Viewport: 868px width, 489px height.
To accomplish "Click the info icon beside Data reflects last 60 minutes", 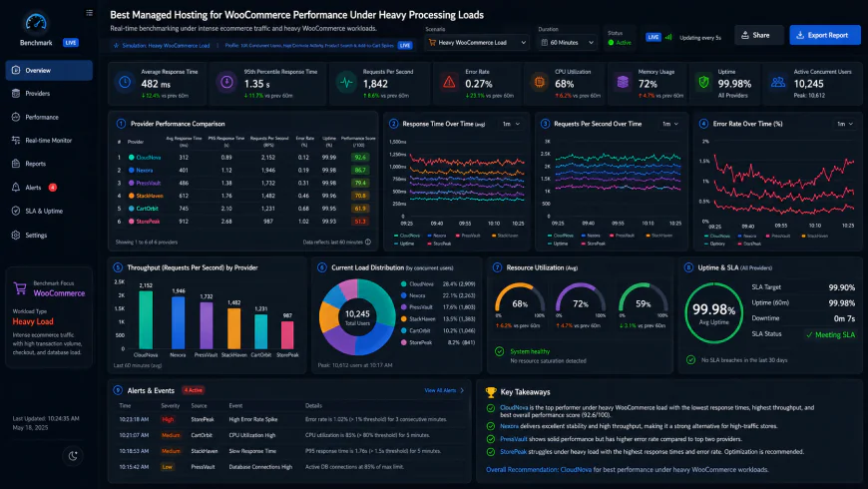I will pyautogui.click(x=368, y=243).
